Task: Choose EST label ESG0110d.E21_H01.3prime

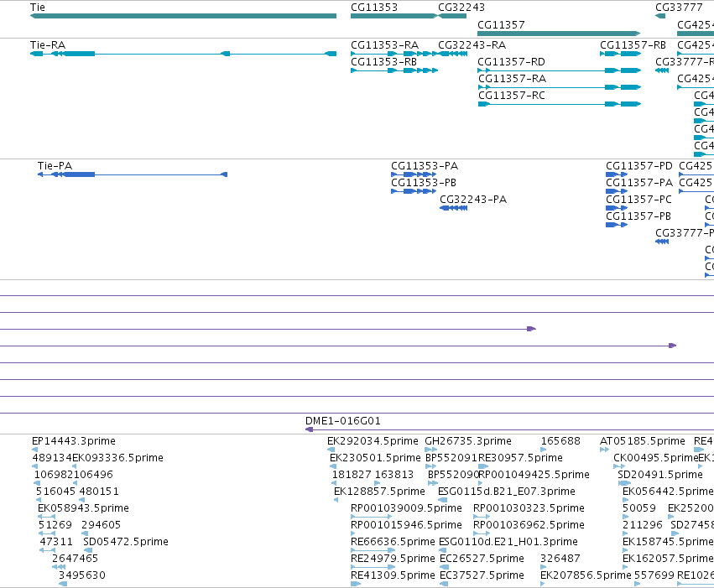Action: point(508,542)
